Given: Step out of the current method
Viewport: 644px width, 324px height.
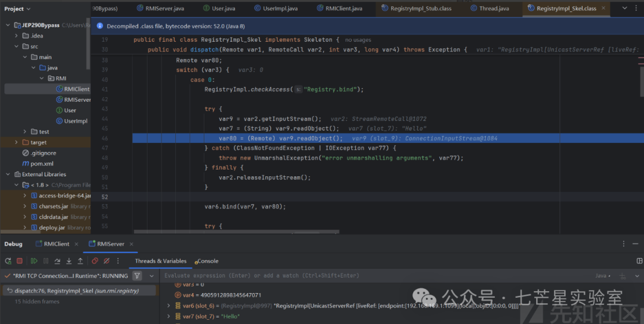Looking at the screenshot, I should tap(80, 261).
